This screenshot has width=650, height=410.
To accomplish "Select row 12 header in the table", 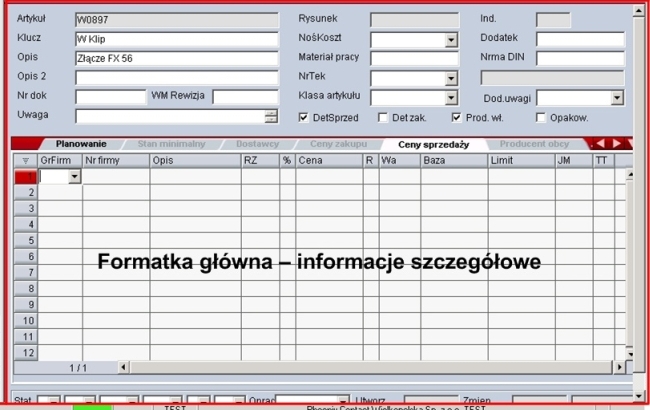I will (26, 353).
